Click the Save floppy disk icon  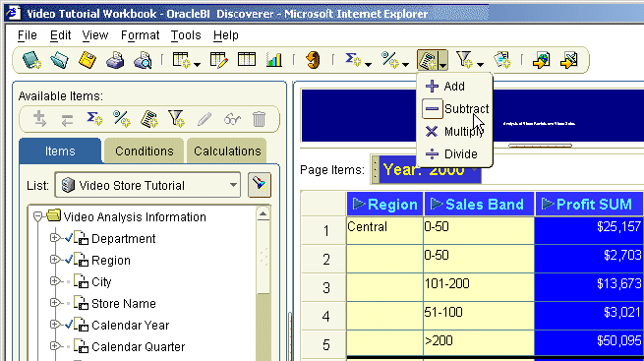pyautogui.click(x=88, y=60)
